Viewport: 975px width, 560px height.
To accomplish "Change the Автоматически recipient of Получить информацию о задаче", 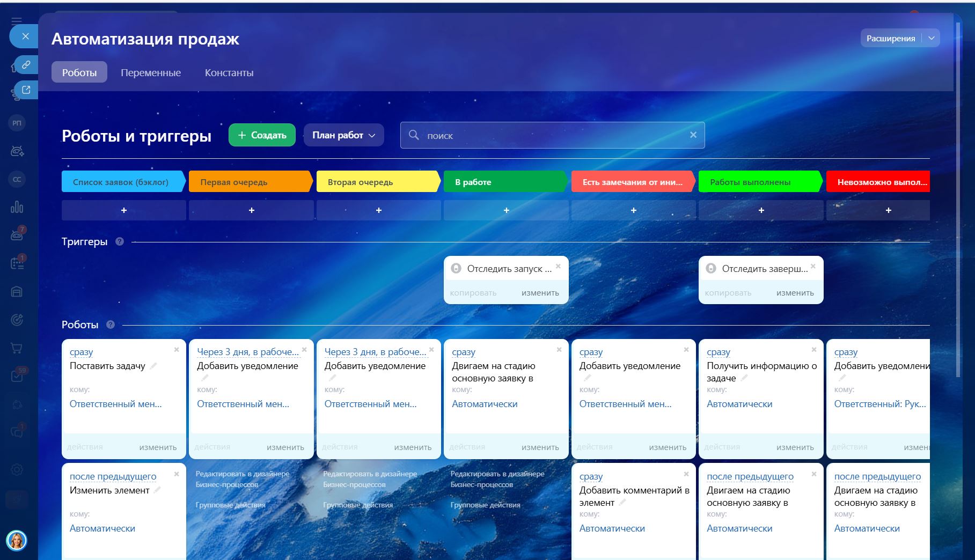I will 739,404.
